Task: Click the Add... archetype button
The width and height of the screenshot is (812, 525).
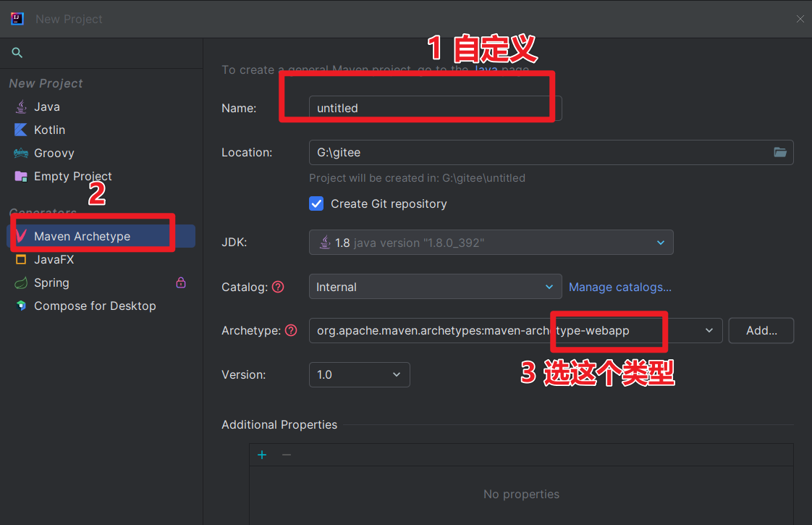Action: (761, 331)
